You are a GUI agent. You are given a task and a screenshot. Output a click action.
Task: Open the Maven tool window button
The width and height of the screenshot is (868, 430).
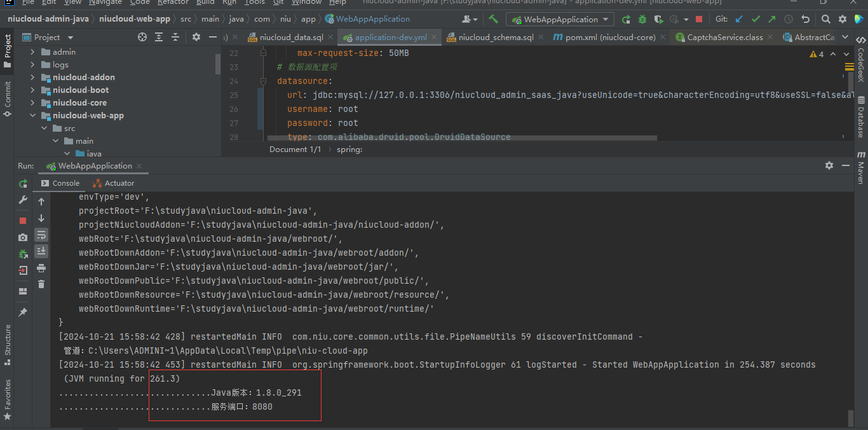pos(861,167)
